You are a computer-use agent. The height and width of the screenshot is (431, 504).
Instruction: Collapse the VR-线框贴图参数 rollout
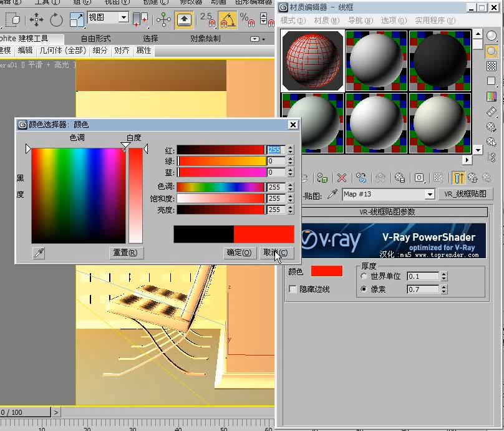point(387,212)
